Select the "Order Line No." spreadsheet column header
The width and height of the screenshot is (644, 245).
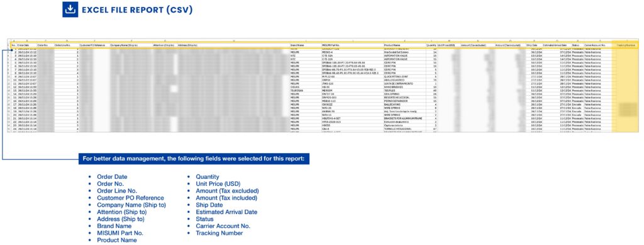click(x=62, y=45)
